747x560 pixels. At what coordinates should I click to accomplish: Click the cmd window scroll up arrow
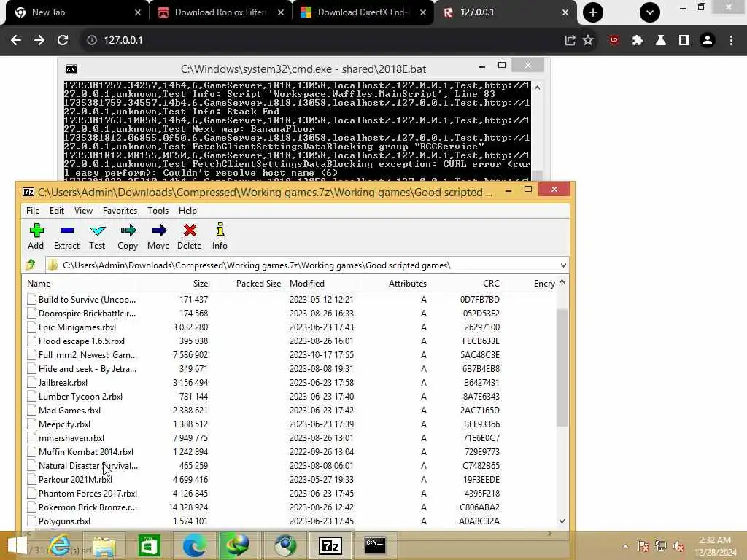tap(537, 87)
